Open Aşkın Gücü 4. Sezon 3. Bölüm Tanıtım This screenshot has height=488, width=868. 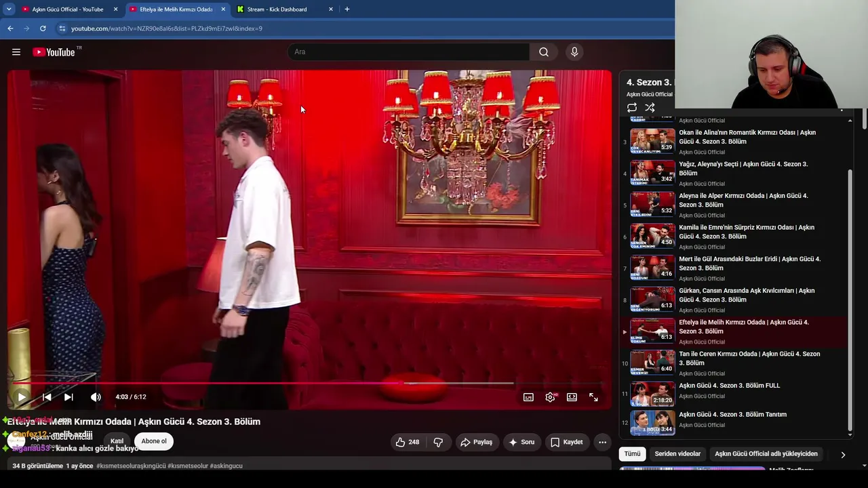pos(732,414)
